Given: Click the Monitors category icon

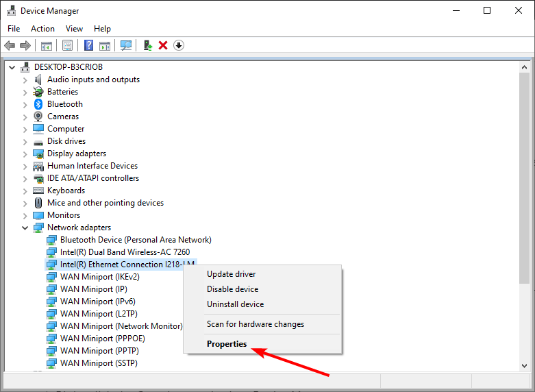Looking at the screenshot, I should point(38,215).
